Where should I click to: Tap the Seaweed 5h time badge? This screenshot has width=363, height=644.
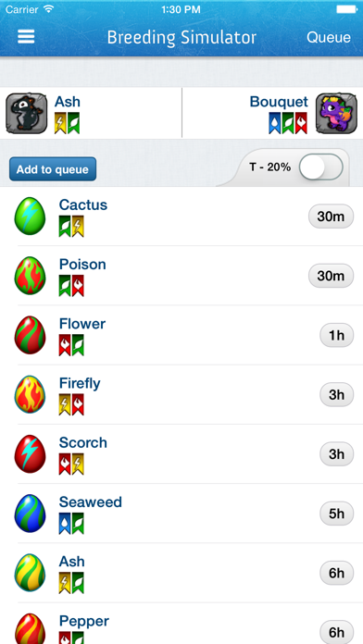(337, 514)
